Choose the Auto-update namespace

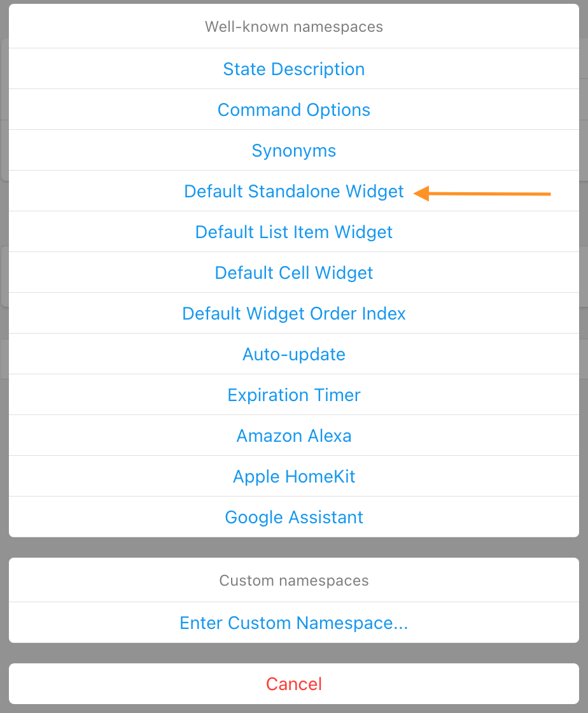(294, 354)
